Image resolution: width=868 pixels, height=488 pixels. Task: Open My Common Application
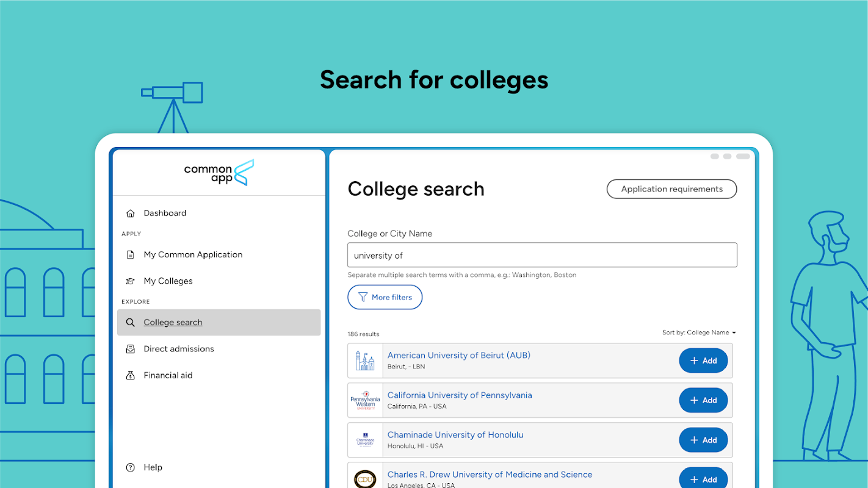(193, 255)
